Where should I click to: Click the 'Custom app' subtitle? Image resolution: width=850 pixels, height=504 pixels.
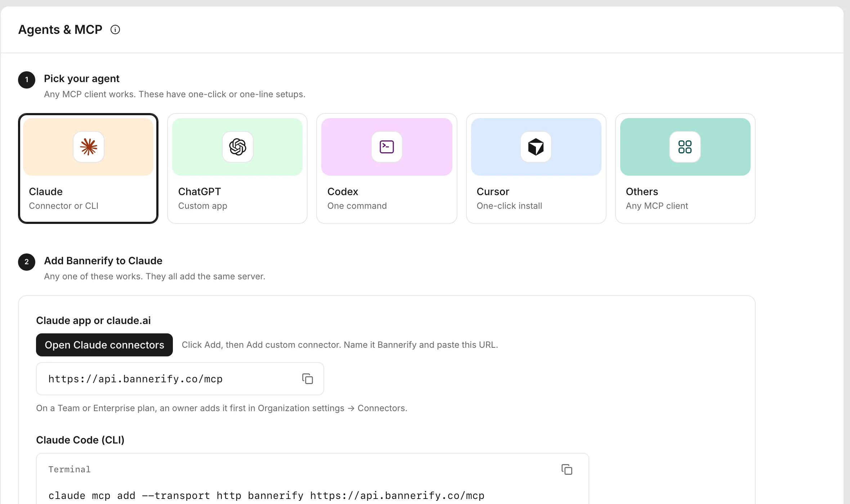[203, 206]
